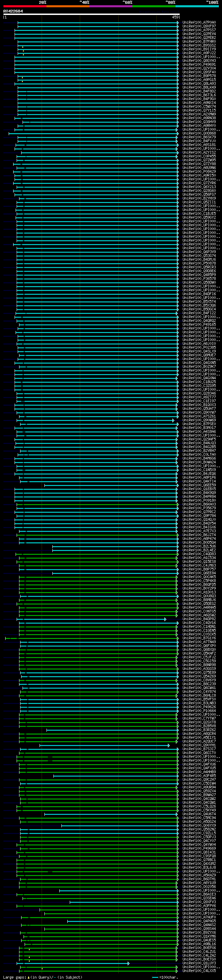222x980 pixels.
Task: Select the UniRef100_Q9XF97 entry label
Action: [199, 26]
